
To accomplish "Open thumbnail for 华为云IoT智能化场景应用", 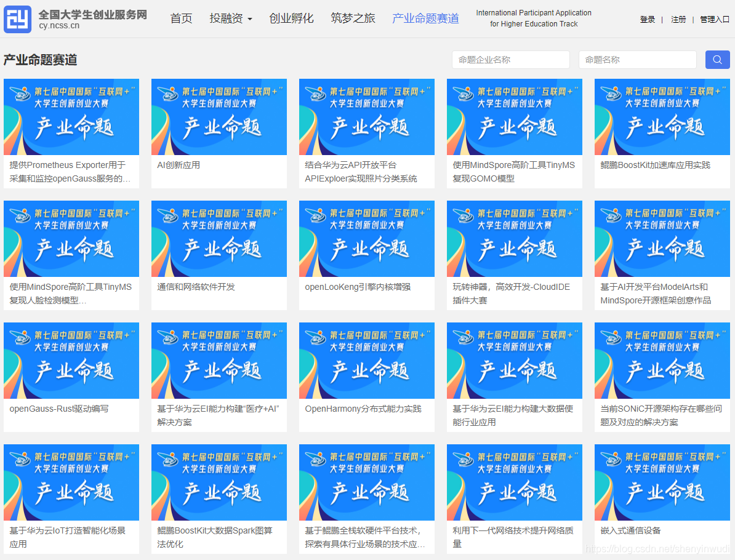I will [x=71, y=482].
